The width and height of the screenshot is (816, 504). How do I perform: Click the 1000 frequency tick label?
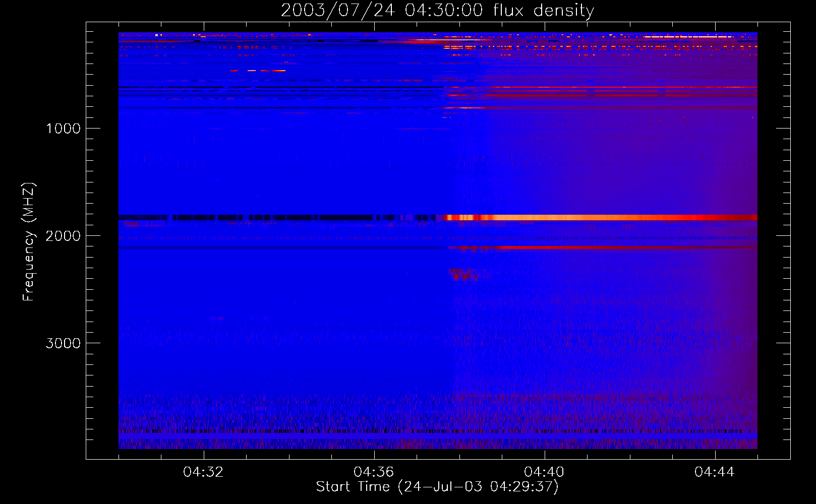pos(63,129)
